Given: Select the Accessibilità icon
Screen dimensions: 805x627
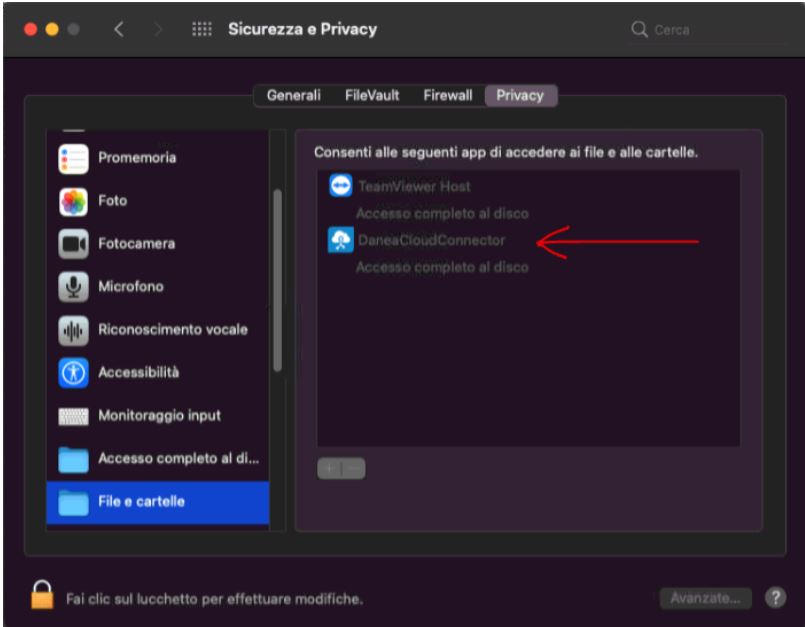Looking at the screenshot, I should click(x=73, y=373).
